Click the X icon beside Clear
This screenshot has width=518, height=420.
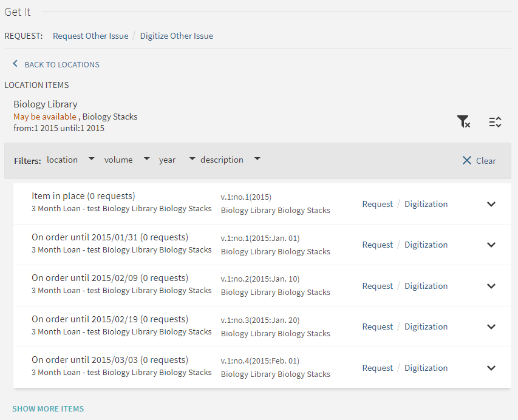click(467, 160)
